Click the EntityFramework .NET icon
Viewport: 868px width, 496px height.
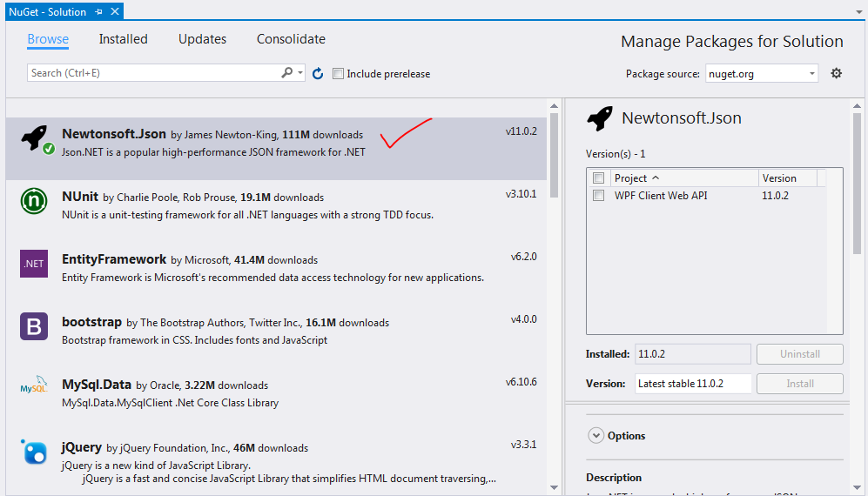click(34, 264)
